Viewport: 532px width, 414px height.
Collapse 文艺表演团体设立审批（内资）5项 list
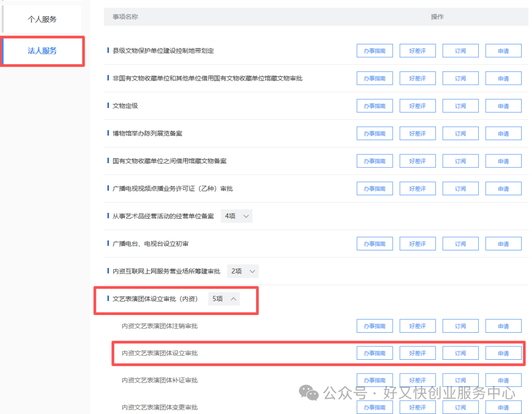pyautogui.click(x=224, y=299)
